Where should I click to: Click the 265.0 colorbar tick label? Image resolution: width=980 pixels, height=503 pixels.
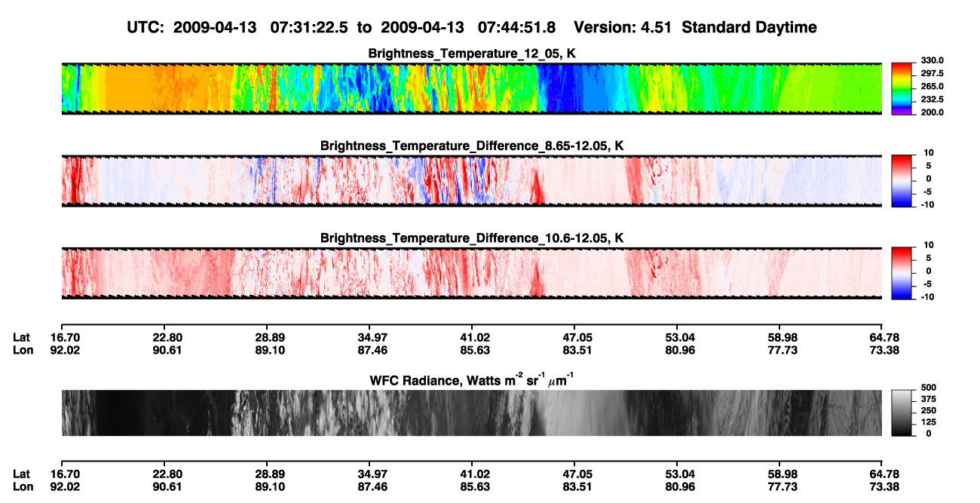click(932, 86)
